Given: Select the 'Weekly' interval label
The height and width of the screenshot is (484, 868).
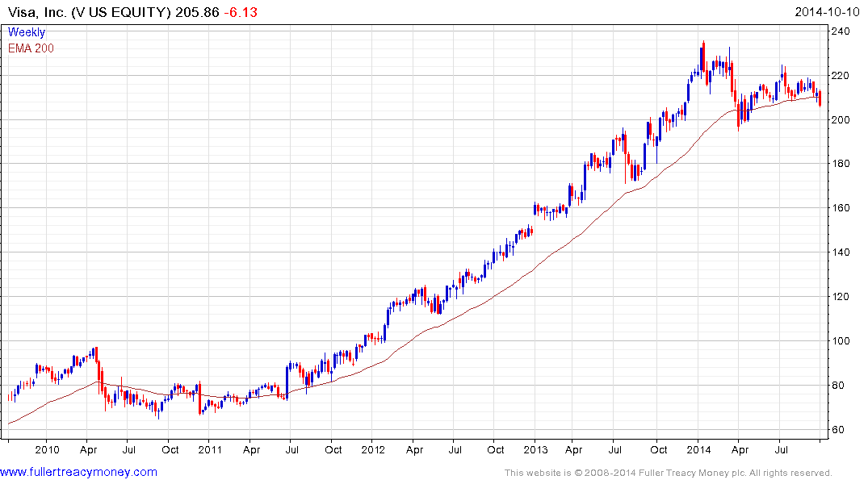Looking at the screenshot, I should (x=27, y=32).
